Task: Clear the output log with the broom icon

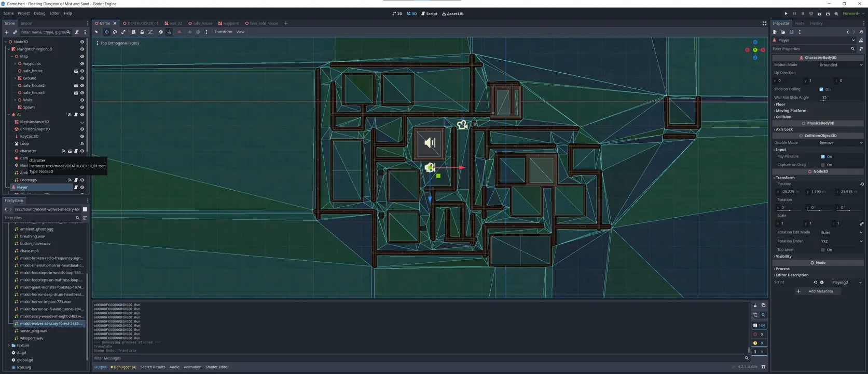Action: [x=755, y=305]
